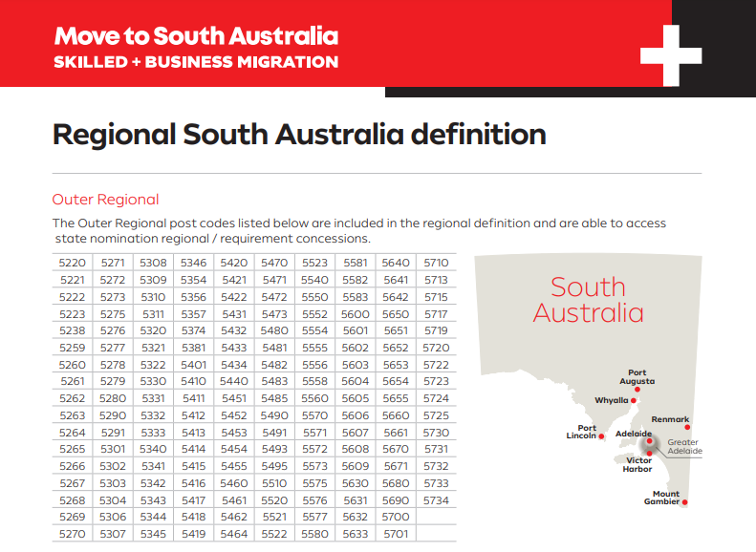Select postcode cell 5270
Image resolution: width=756 pixels, height=552 pixels.
coord(73,534)
